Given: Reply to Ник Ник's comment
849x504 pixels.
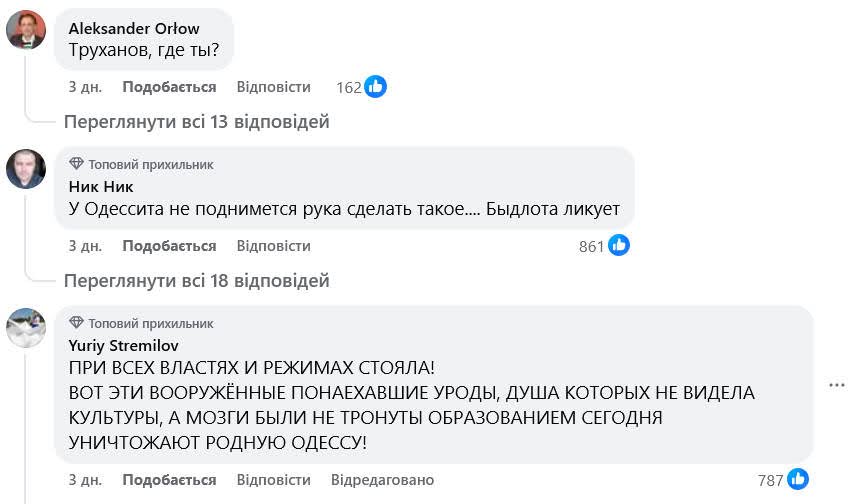Looking at the screenshot, I should pyautogui.click(x=273, y=246).
